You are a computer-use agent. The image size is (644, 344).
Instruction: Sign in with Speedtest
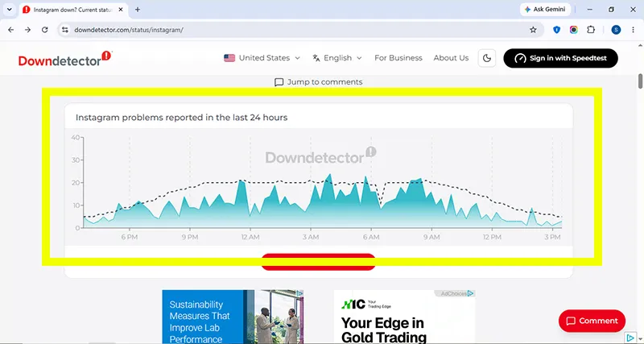560,58
